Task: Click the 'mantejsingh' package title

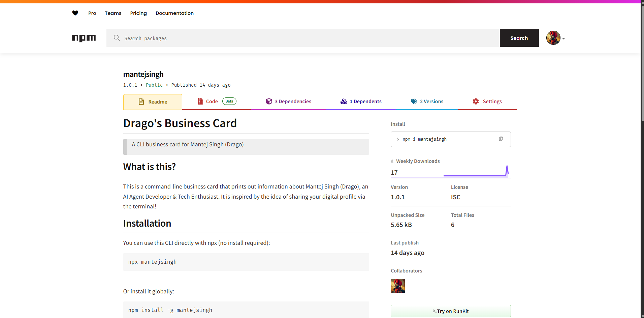Action: [x=143, y=74]
